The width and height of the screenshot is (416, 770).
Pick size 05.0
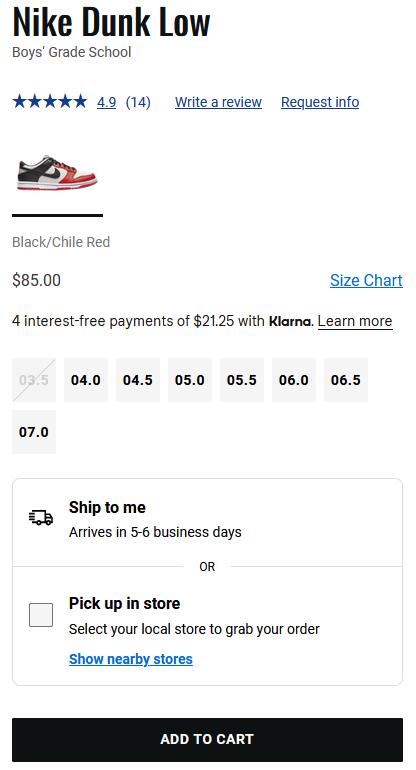pyautogui.click(x=190, y=380)
